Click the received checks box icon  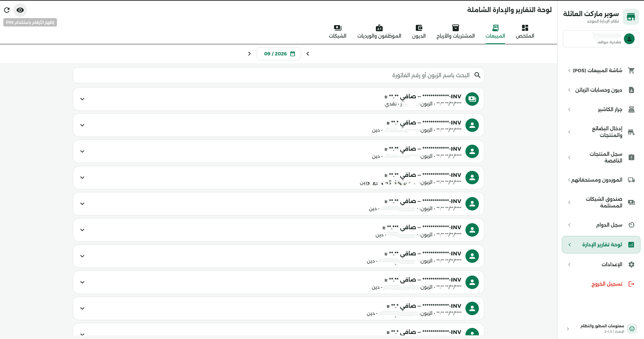click(631, 202)
